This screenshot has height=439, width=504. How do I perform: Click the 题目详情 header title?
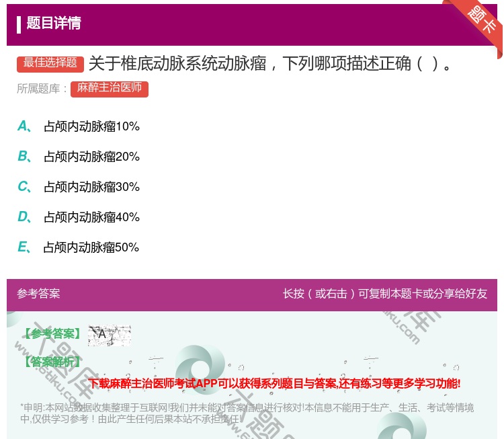click(x=54, y=24)
